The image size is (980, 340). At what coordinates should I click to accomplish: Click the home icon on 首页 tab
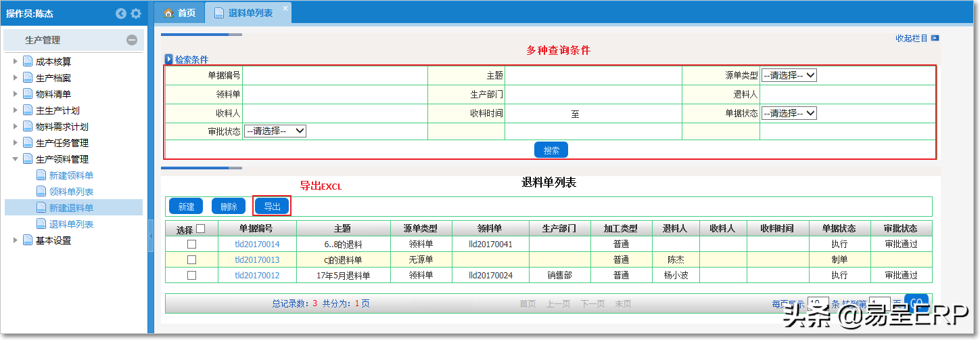169,13
